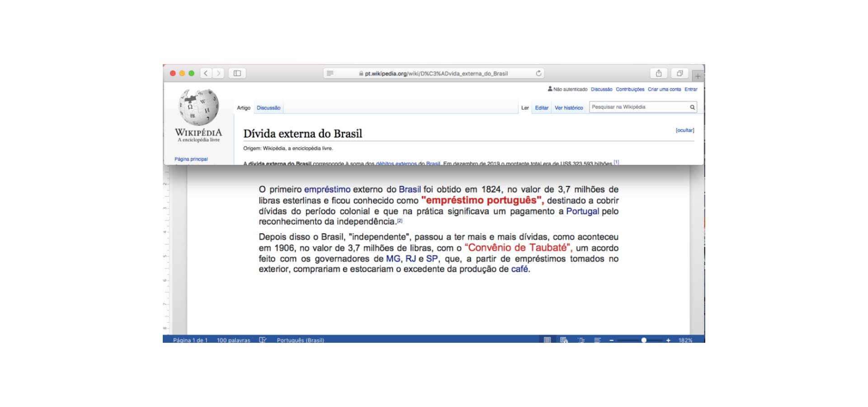Click the Wikipedia globe logo

[x=199, y=107]
